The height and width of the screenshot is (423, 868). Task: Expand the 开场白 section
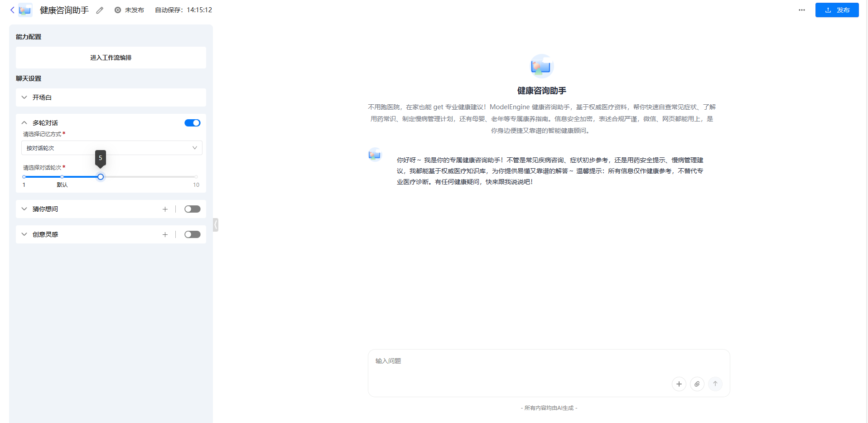tap(24, 97)
